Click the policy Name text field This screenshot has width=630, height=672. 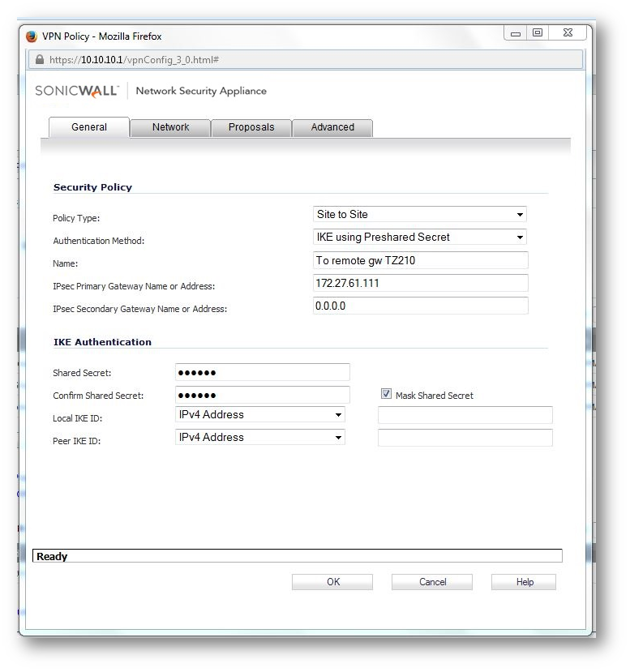click(420, 260)
